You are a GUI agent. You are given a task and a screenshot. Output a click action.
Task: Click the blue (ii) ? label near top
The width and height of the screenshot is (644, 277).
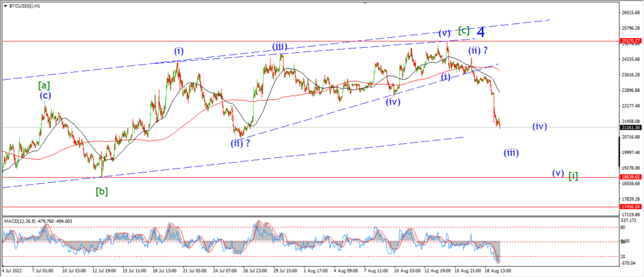(479, 50)
